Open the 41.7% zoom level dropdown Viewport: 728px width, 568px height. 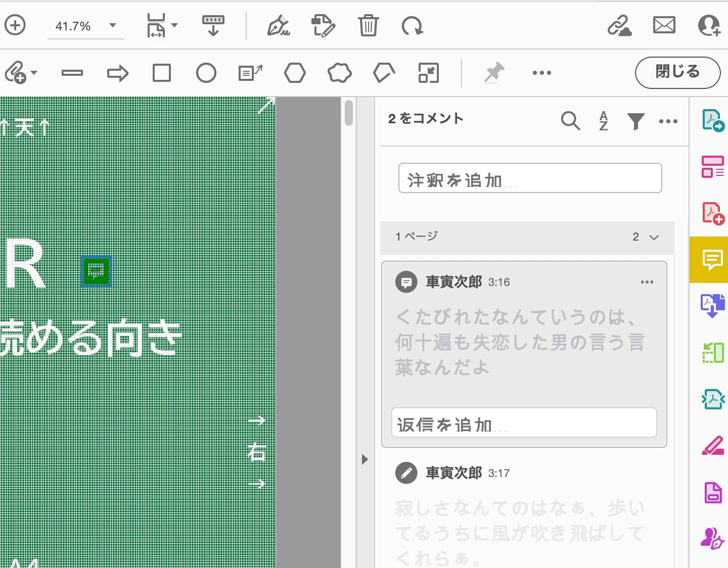(86, 26)
